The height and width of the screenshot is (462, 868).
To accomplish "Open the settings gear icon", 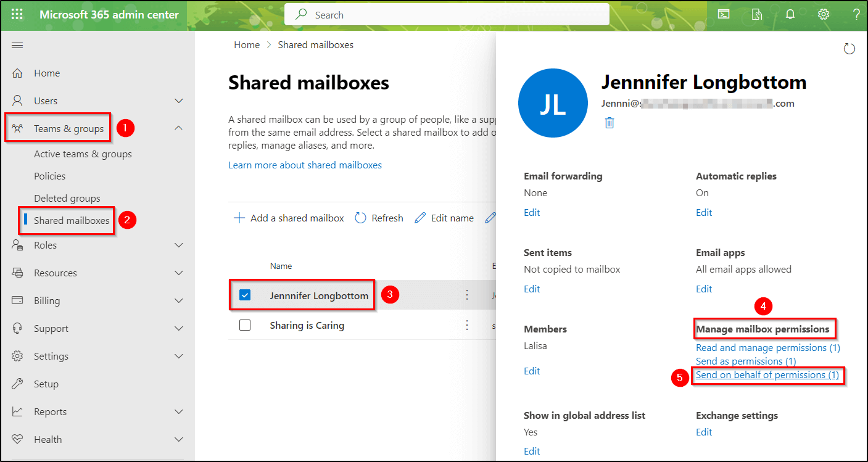I will click(x=824, y=14).
